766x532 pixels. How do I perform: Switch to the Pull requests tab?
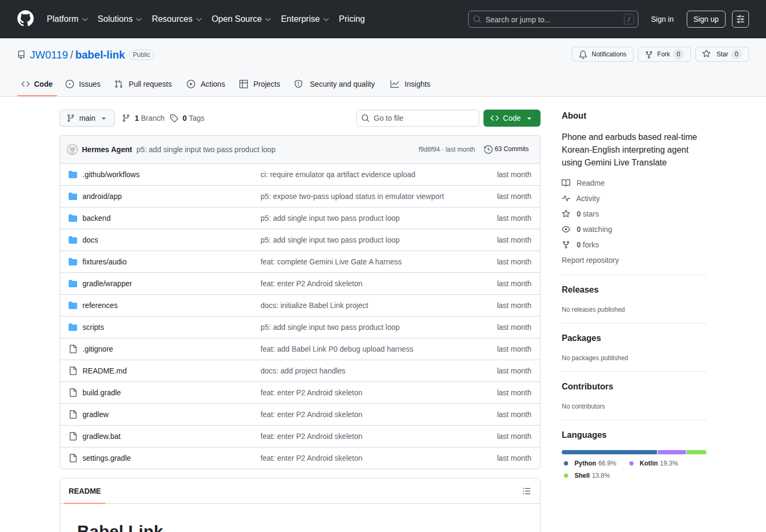(143, 84)
